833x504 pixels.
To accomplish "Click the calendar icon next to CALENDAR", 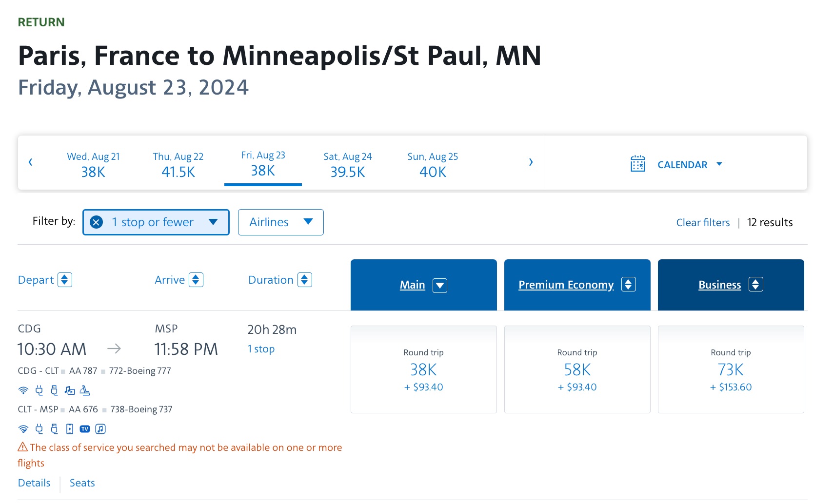I will pyautogui.click(x=637, y=164).
